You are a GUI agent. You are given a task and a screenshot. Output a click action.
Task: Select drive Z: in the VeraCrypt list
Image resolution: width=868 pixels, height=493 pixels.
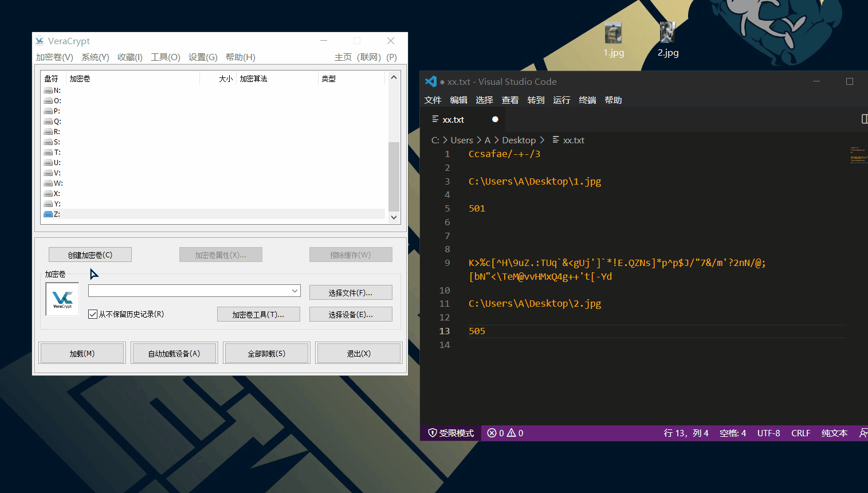(x=57, y=214)
